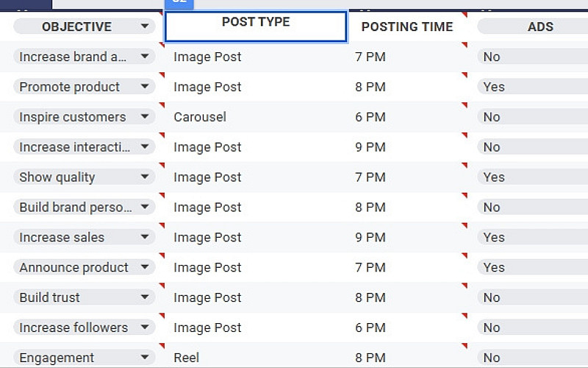Screen dimensions: 588x368
Task: Expand the 'Engagement' objective dropdown
Action: [x=144, y=358]
